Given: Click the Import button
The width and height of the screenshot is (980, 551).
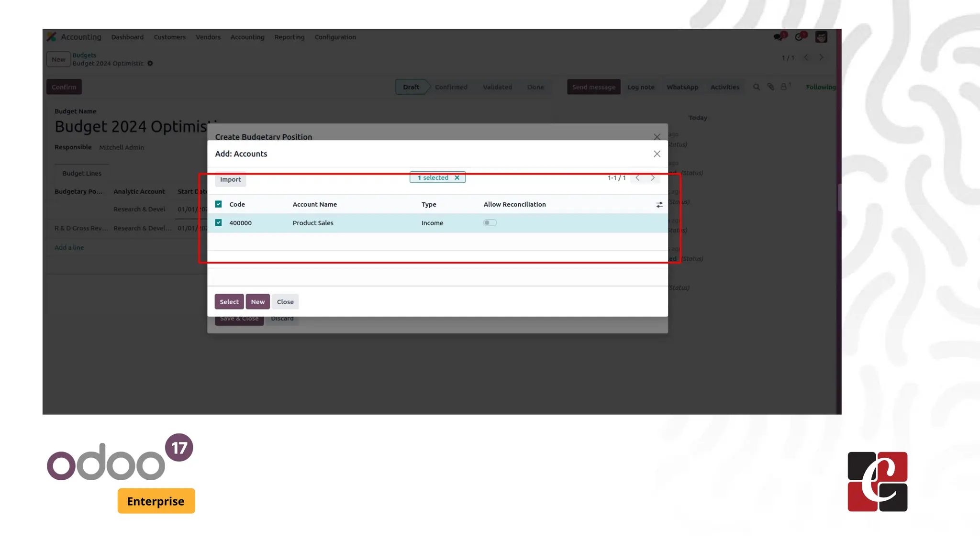Looking at the screenshot, I should pyautogui.click(x=230, y=180).
